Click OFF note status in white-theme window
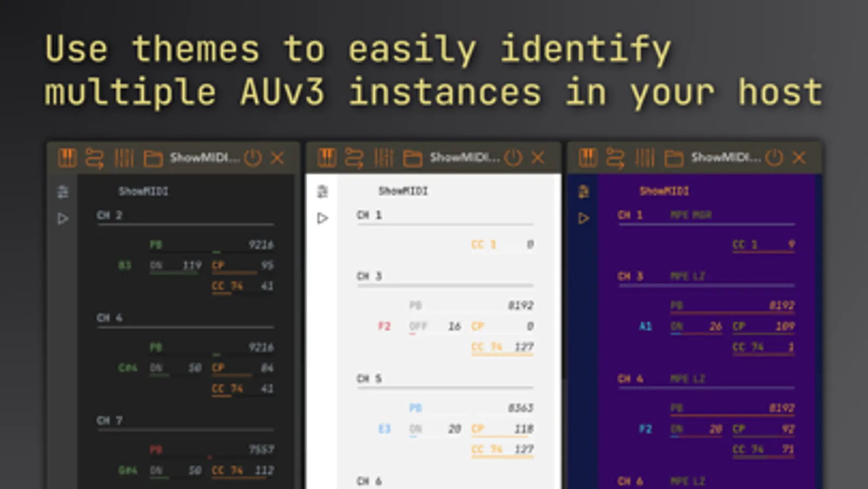The image size is (868, 489). pyautogui.click(x=418, y=327)
